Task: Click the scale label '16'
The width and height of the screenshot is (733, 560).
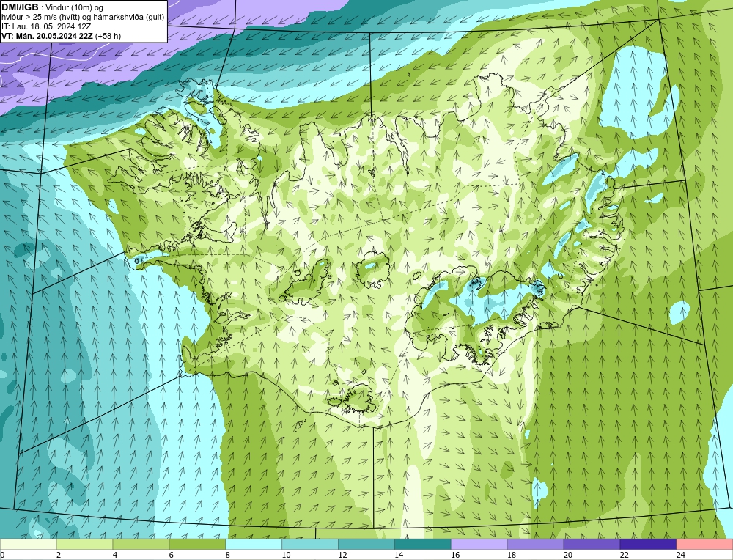Action: (x=455, y=555)
